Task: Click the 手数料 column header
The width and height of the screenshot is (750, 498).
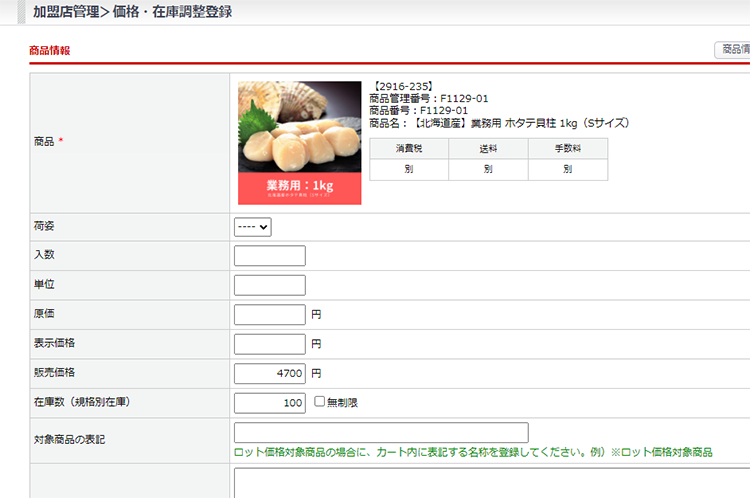Action: click(567, 148)
